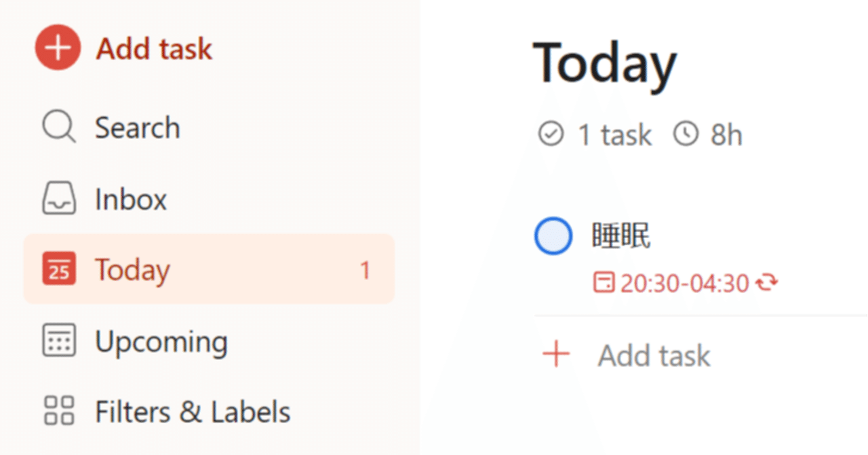Image resolution: width=868 pixels, height=455 pixels.
Task: Open the 睡眠 task title
Action: (621, 236)
